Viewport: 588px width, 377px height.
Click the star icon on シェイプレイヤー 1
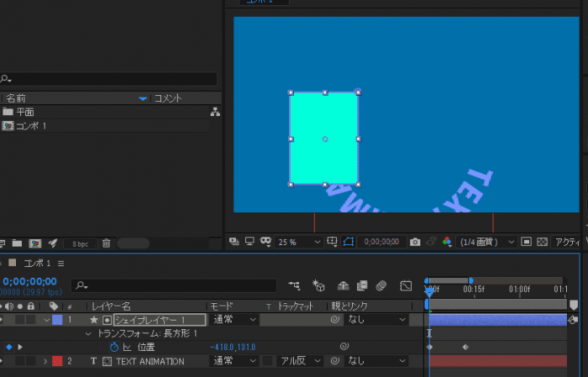94,320
